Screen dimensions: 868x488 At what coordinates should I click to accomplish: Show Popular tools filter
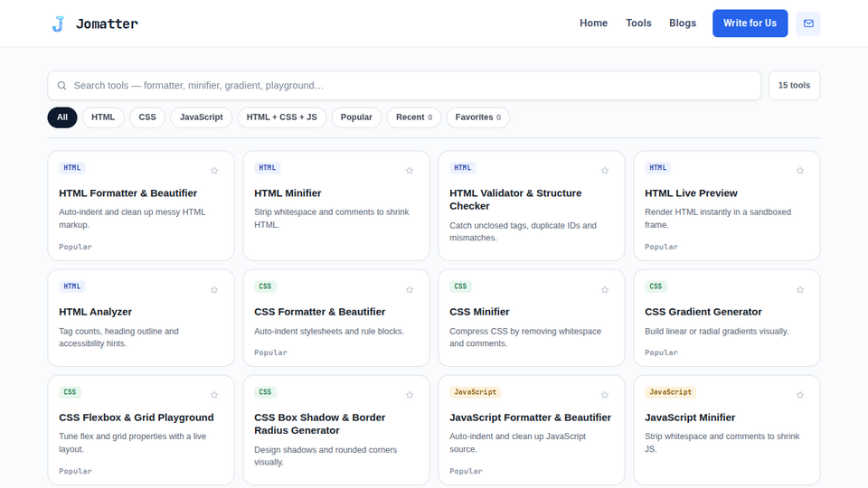tap(356, 117)
